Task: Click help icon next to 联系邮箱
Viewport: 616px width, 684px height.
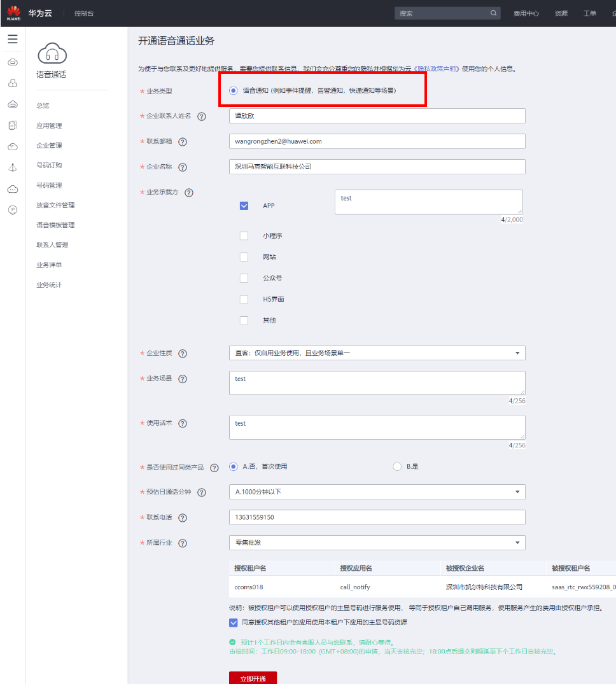Action: 183,141
